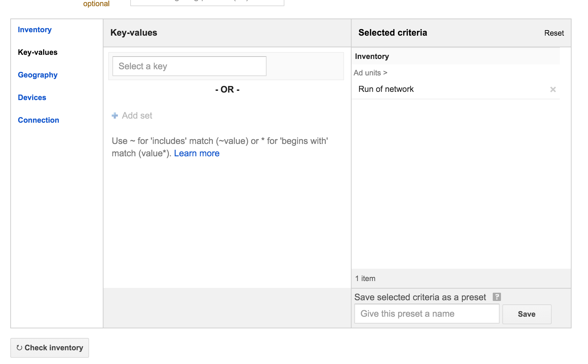Select the Key-values targeting tab

click(38, 52)
